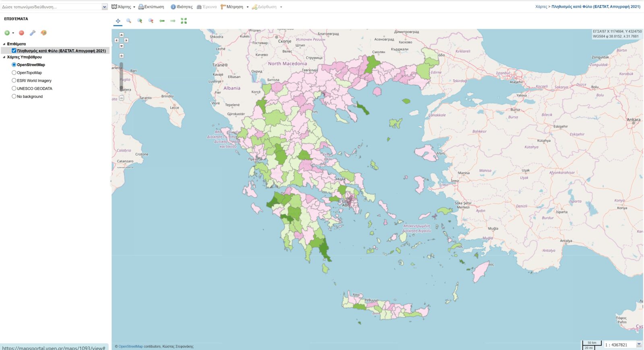The image size is (644, 350).
Task: Select OpenTopoMap as background
Action: [x=14, y=73]
